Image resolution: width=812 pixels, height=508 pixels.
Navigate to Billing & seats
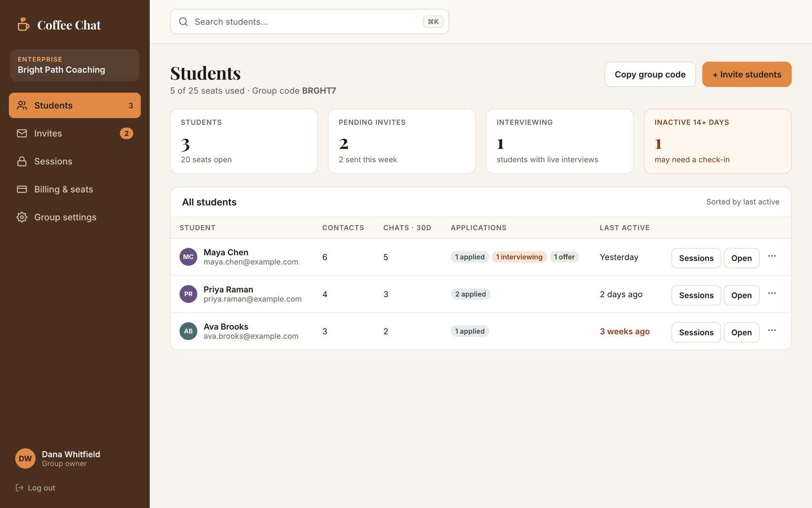pyautogui.click(x=75, y=189)
